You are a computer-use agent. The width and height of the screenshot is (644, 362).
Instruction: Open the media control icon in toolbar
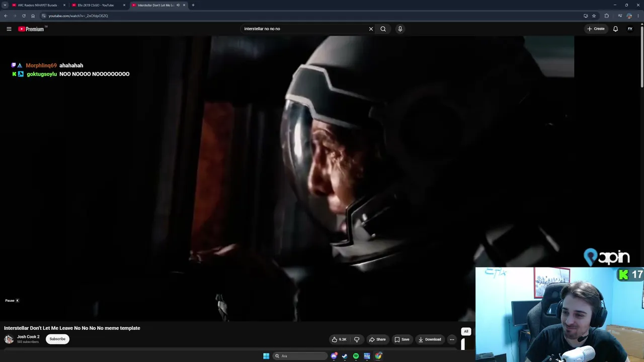coord(620,16)
